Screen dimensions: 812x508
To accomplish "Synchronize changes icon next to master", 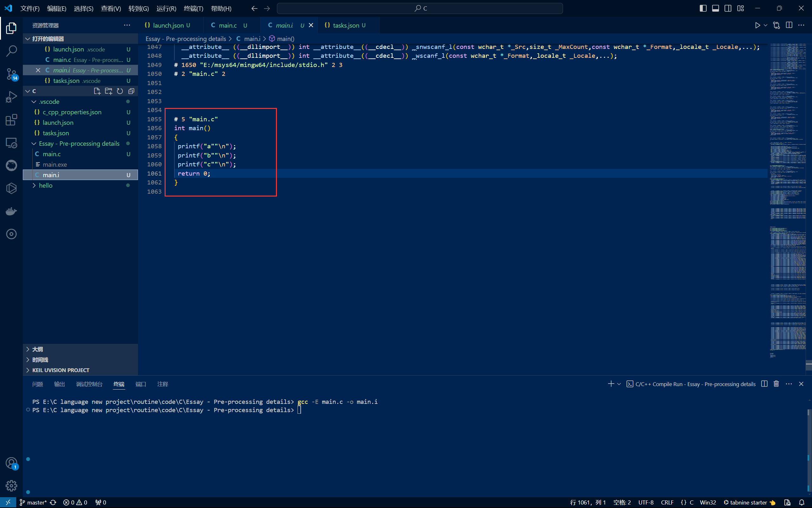I will pyautogui.click(x=53, y=502).
